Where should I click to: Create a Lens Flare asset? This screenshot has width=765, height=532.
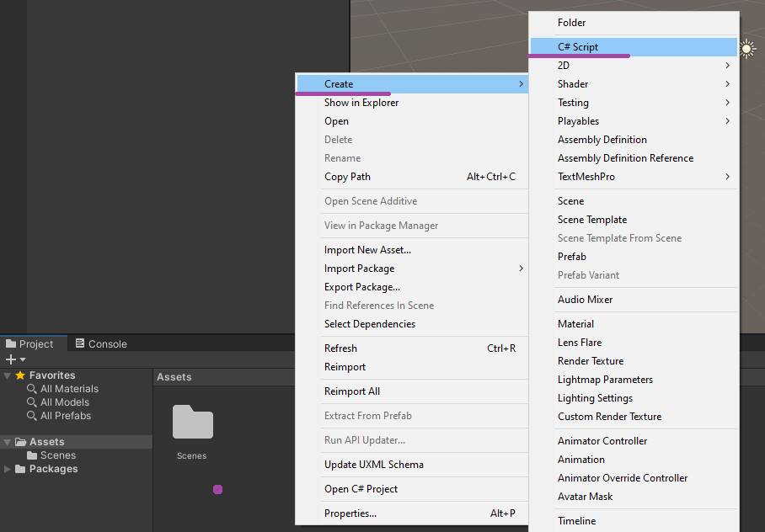pos(634,343)
